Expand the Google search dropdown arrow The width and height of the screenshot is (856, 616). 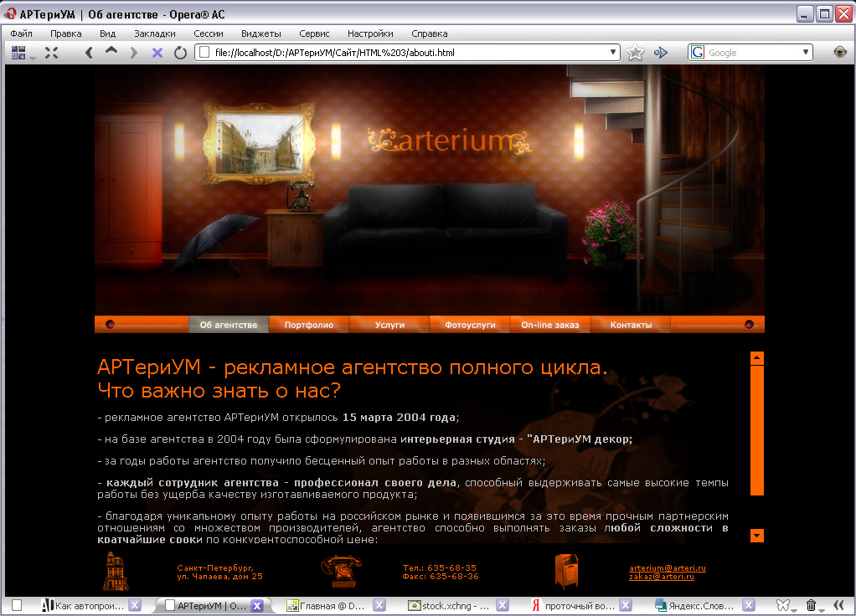(x=805, y=53)
